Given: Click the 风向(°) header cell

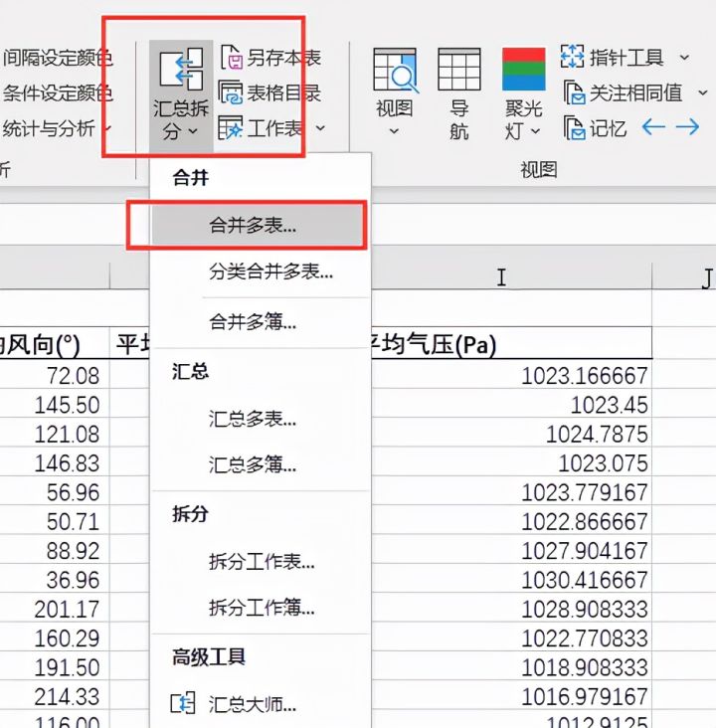Looking at the screenshot, I should click(55, 343).
